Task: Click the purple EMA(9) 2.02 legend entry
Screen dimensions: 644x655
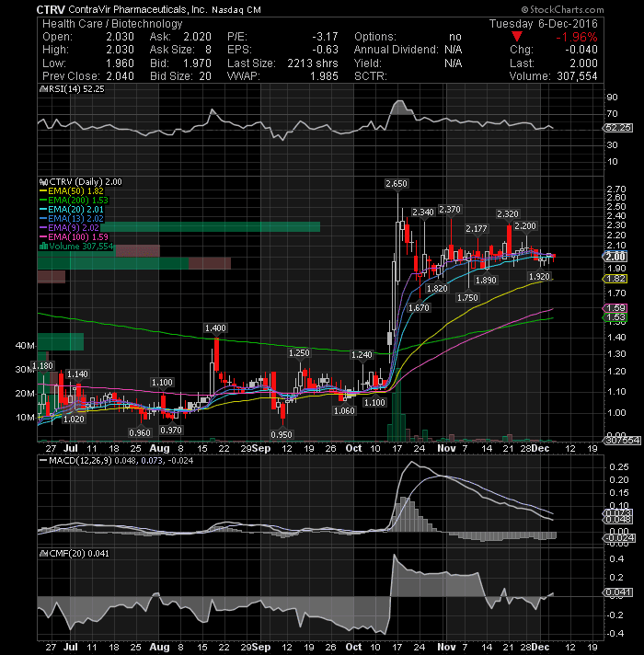Action: 69,227
